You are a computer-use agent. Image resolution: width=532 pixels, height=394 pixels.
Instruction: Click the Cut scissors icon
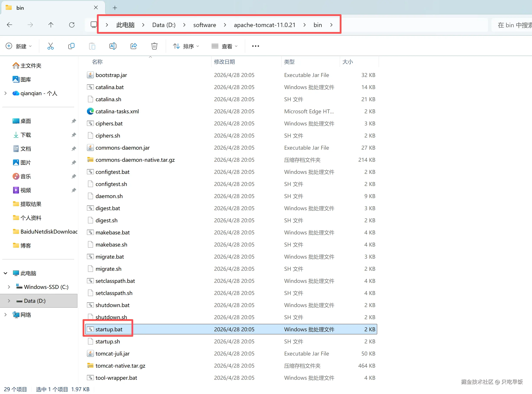(x=51, y=46)
